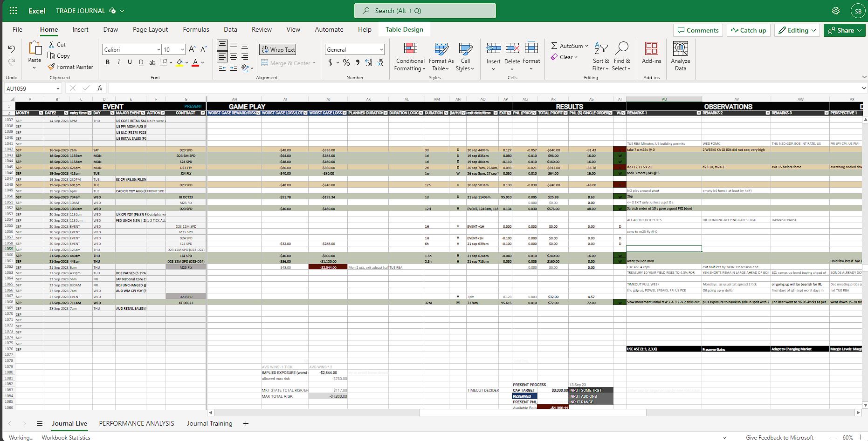Screen dimensions: 868x441
Task: Open Format As Table gallery
Action: [x=441, y=57]
